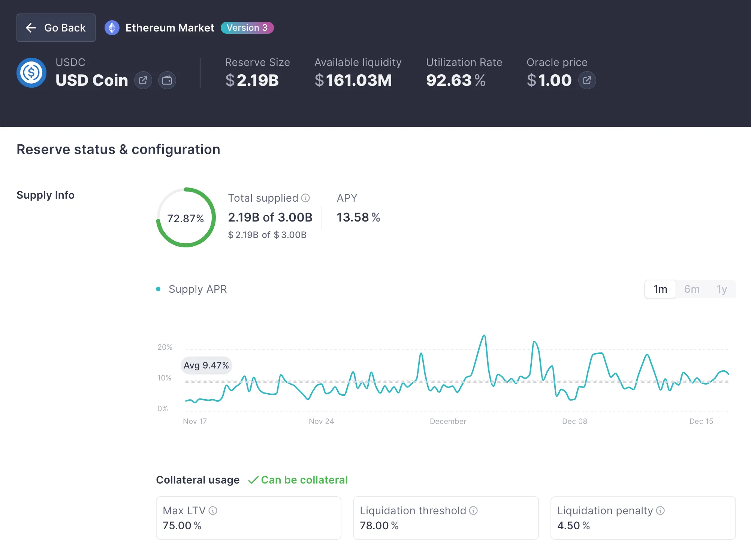Click the Go Back button
Image resolution: width=751 pixels, height=560 pixels.
[x=56, y=28]
